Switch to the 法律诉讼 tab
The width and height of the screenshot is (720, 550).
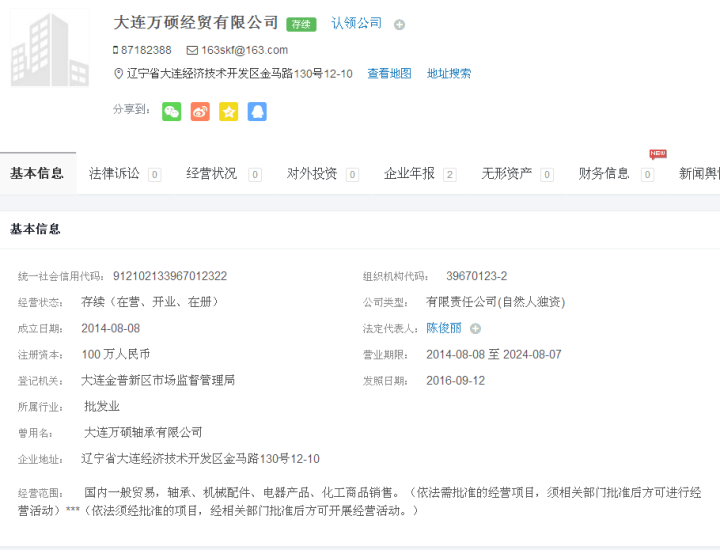point(114,173)
